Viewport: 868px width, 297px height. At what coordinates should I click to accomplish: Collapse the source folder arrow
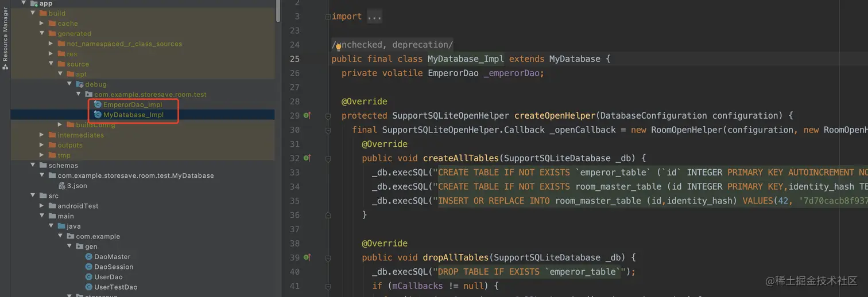coord(51,64)
